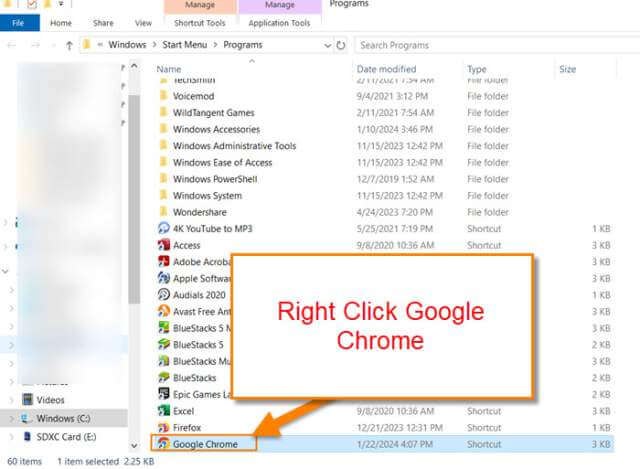Open Windows (C:) in navigation pane
Screen dimensions: 640x469
click(63, 418)
